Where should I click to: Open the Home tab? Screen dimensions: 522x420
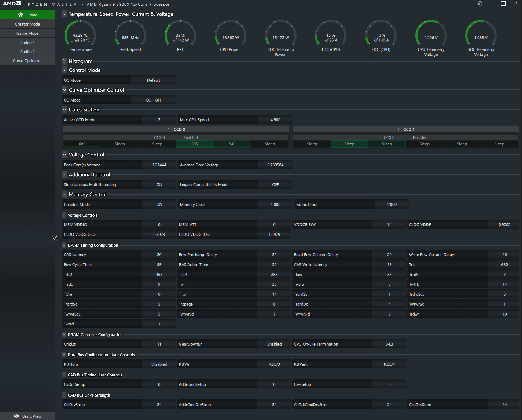pos(27,15)
